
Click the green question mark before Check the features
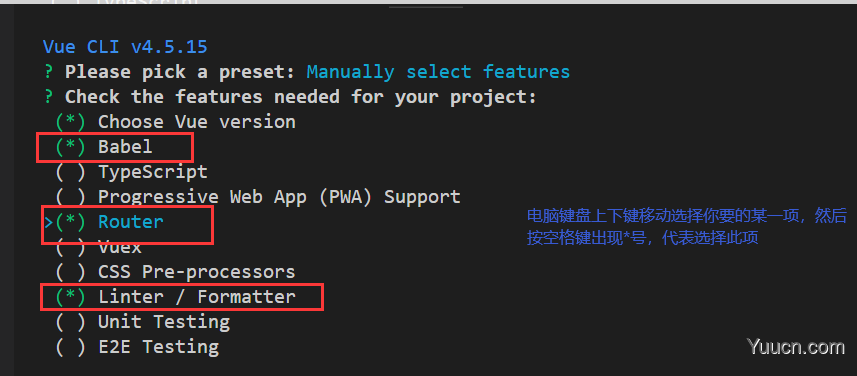49,97
